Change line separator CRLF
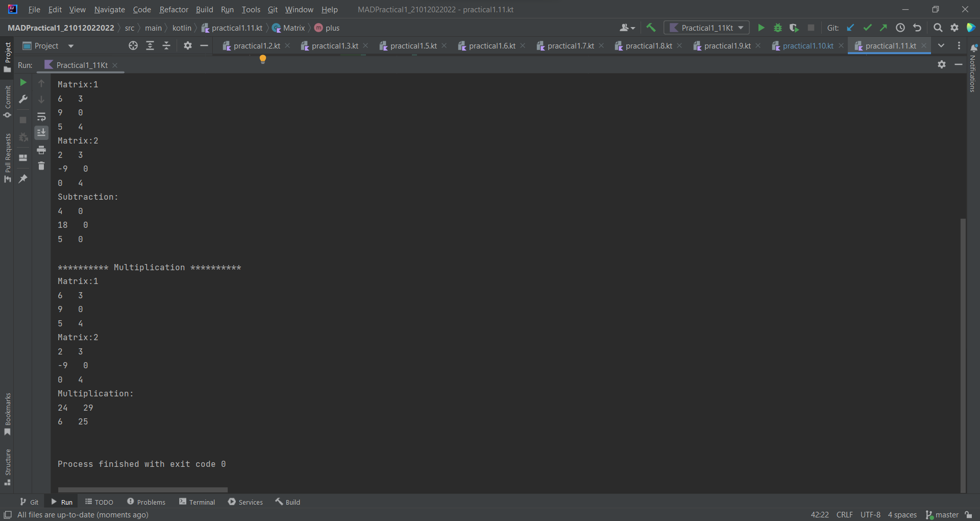Viewport: 980px width, 521px height. [845, 515]
